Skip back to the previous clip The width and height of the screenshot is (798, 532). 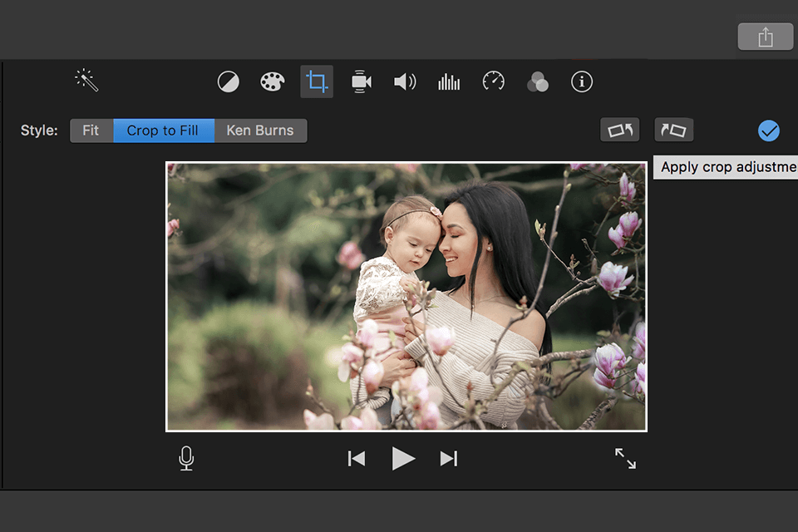tap(357, 459)
